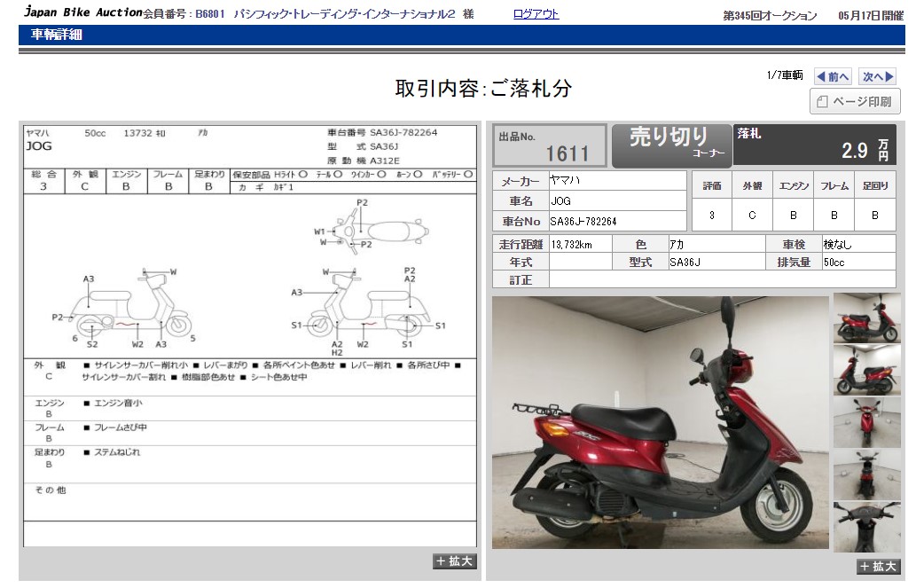Screen dimensions: 916x588
Task: Select the second thumbnail showing the scooter's side
Action: 867,371
